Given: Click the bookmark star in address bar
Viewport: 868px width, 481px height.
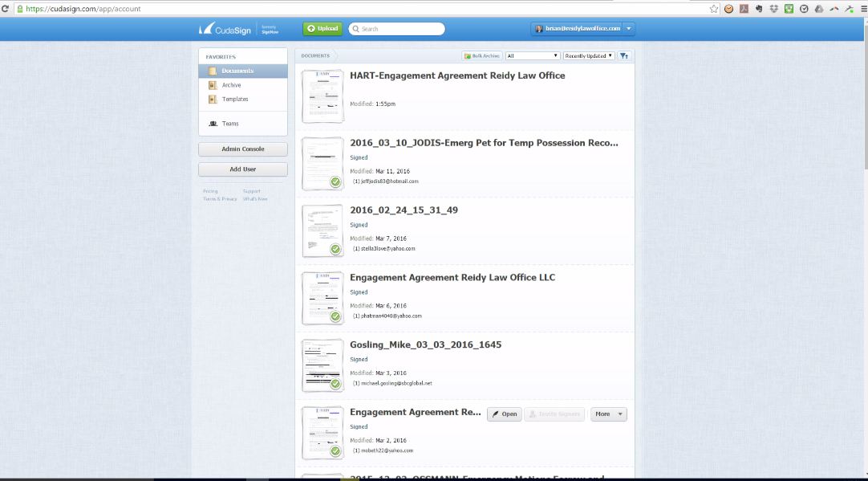Looking at the screenshot, I should 714,8.
